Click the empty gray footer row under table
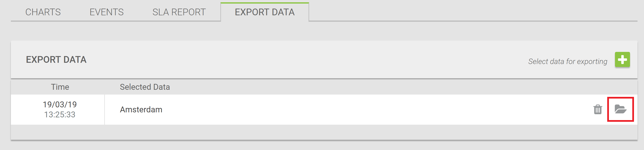Viewport: 644px width, 150px height. pos(324,132)
